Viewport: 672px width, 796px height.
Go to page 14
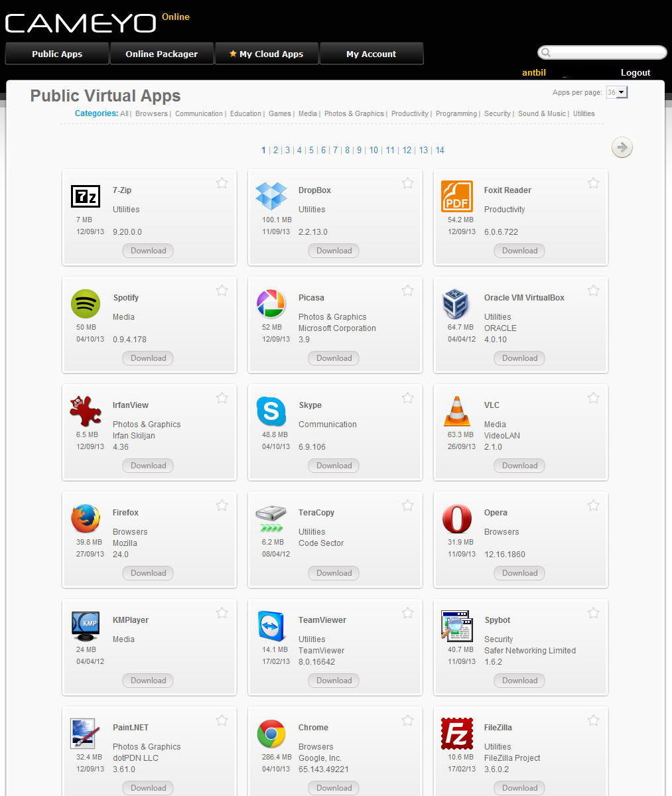coord(440,151)
